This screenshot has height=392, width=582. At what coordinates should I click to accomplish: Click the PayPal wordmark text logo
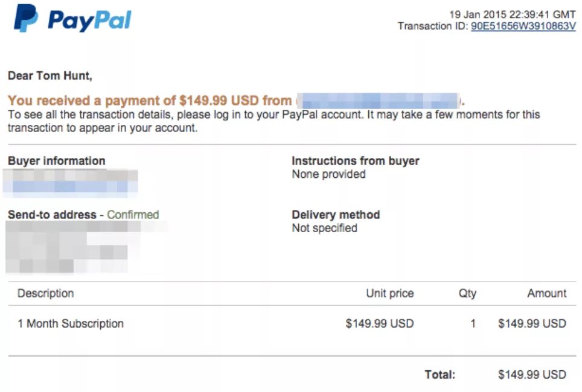tap(89, 21)
